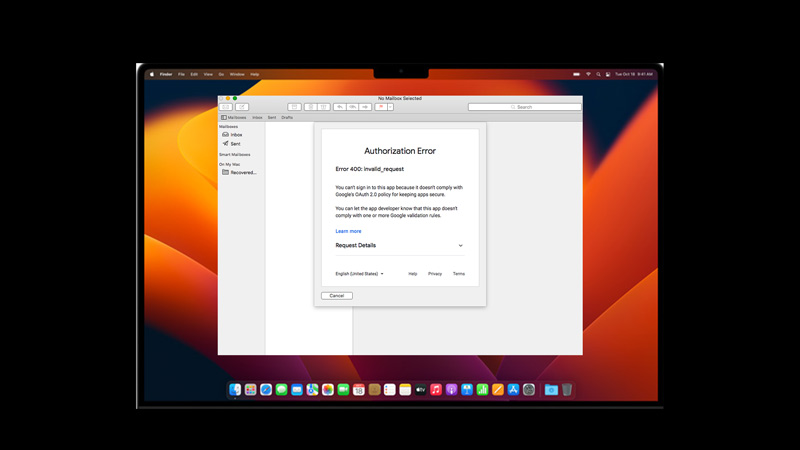Image resolution: width=800 pixels, height=450 pixels.
Task: Open App Store from the Dock
Action: click(513, 390)
